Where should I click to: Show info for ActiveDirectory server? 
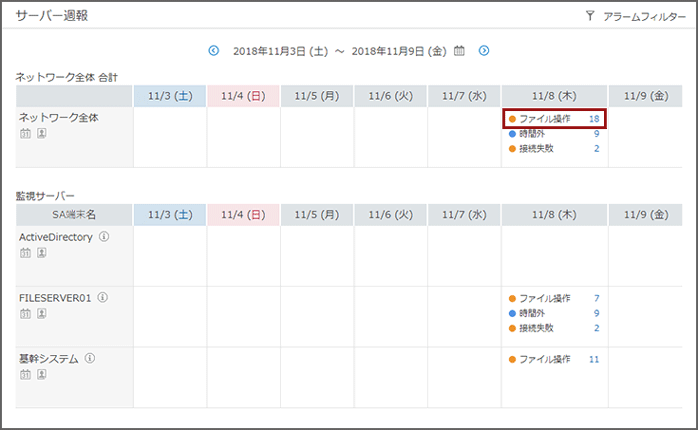[x=104, y=237]
